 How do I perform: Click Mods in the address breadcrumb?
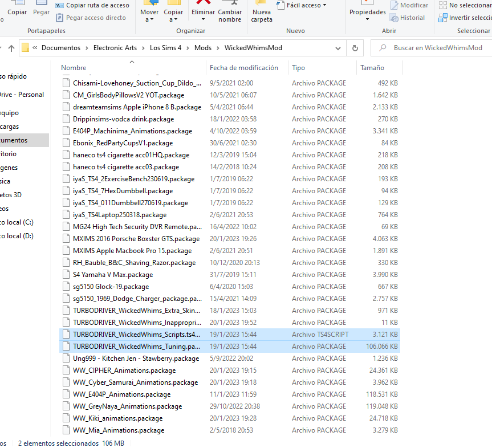pos(203,48)
